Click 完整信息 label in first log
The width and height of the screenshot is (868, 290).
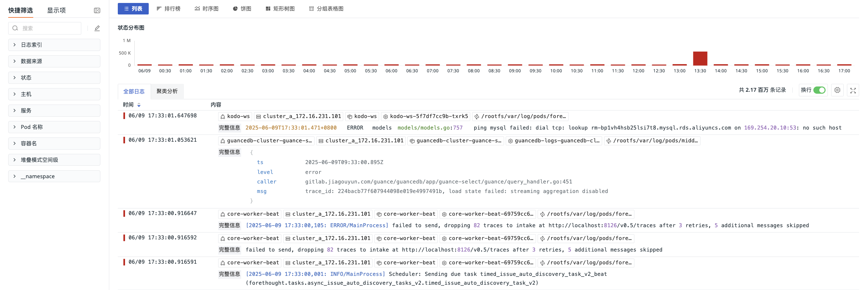[x=229, y=128]
